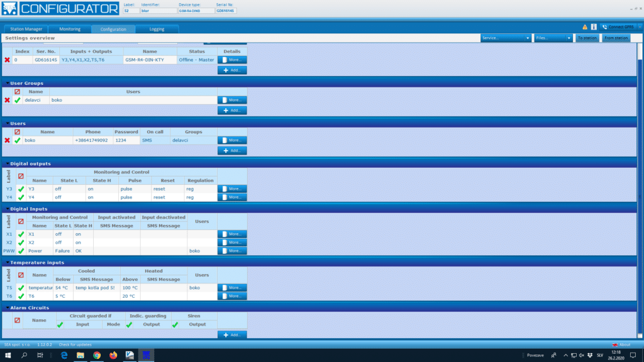The height and width of the screenshot is (362, 644).
Task: Add a new alarm circuit
Action: [232, 335]
